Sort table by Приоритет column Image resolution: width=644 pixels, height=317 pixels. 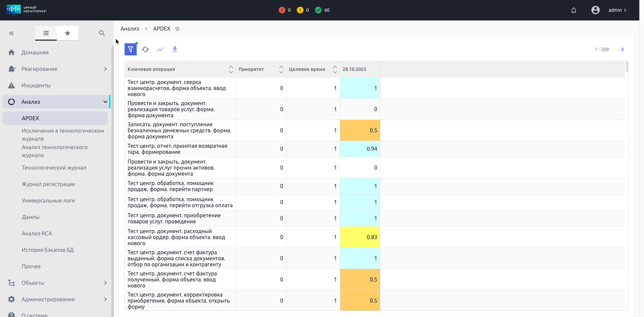[x=281, y=69]
